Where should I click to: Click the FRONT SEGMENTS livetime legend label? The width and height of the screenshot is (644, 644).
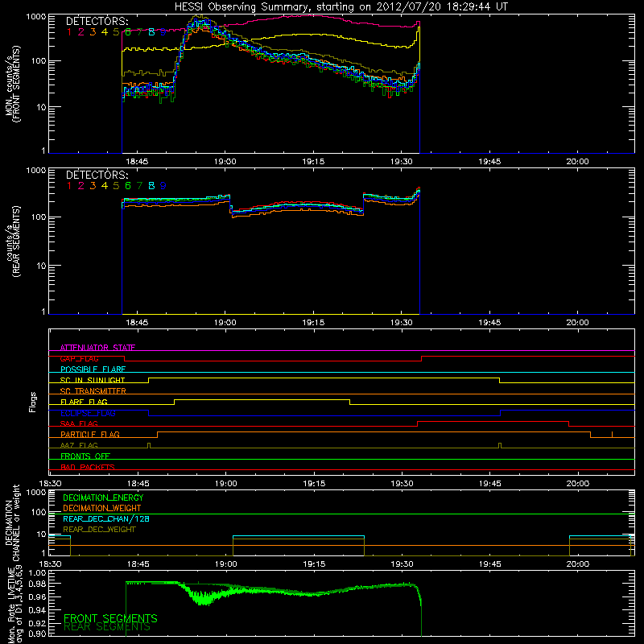coord(110,618)
